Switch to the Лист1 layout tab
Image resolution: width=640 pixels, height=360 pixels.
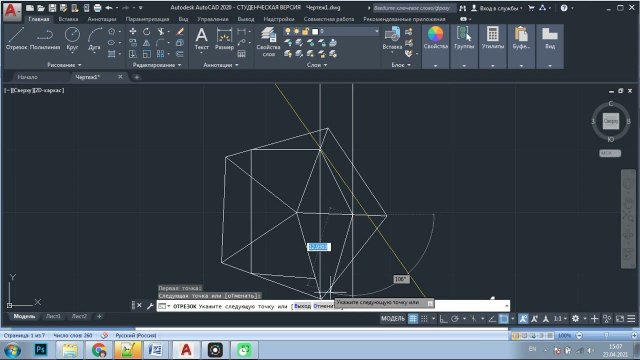pos(53,316)
